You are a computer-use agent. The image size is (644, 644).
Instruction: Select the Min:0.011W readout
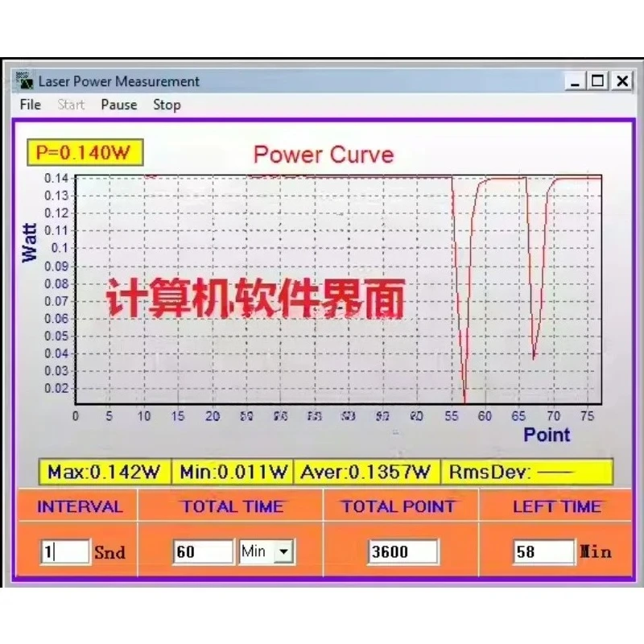[233, 472]
